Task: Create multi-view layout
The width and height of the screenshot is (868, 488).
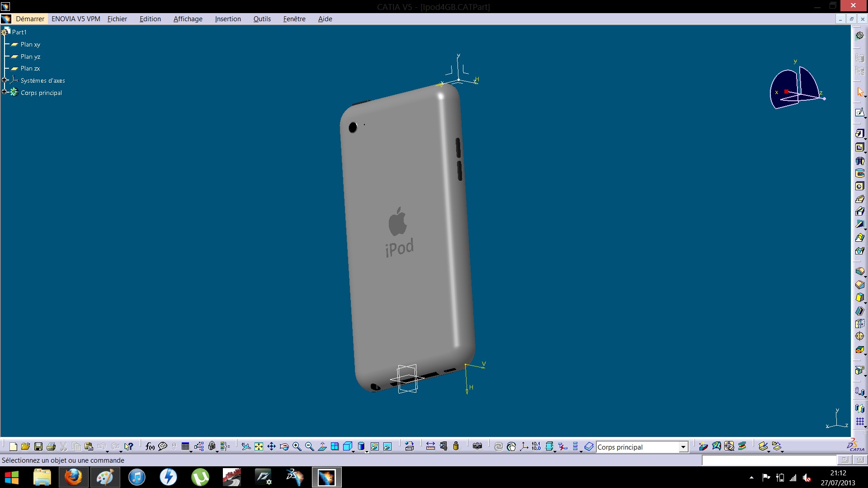Action: pyautogui.click(x=335, y=447)
